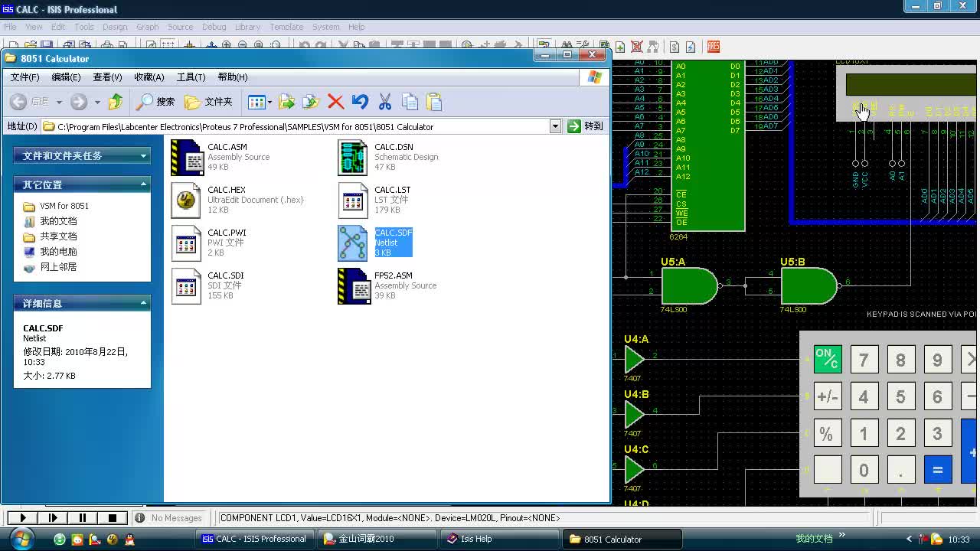Open the 文件(F) menu in Explorer
This screenshot has height=551, width=980.
click(24, 77)
